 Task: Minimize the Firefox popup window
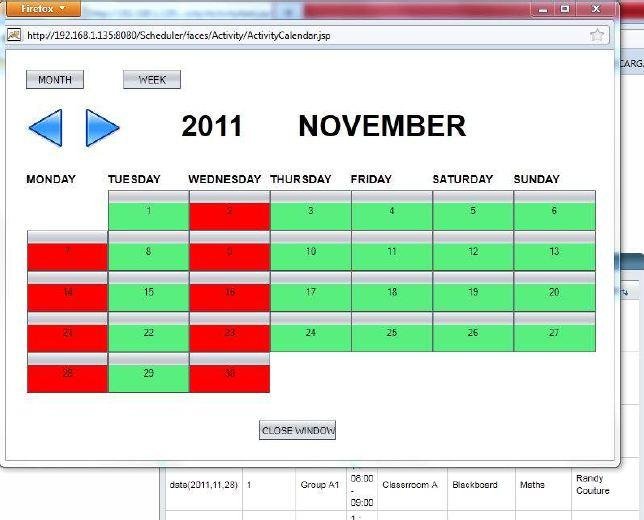543,9
